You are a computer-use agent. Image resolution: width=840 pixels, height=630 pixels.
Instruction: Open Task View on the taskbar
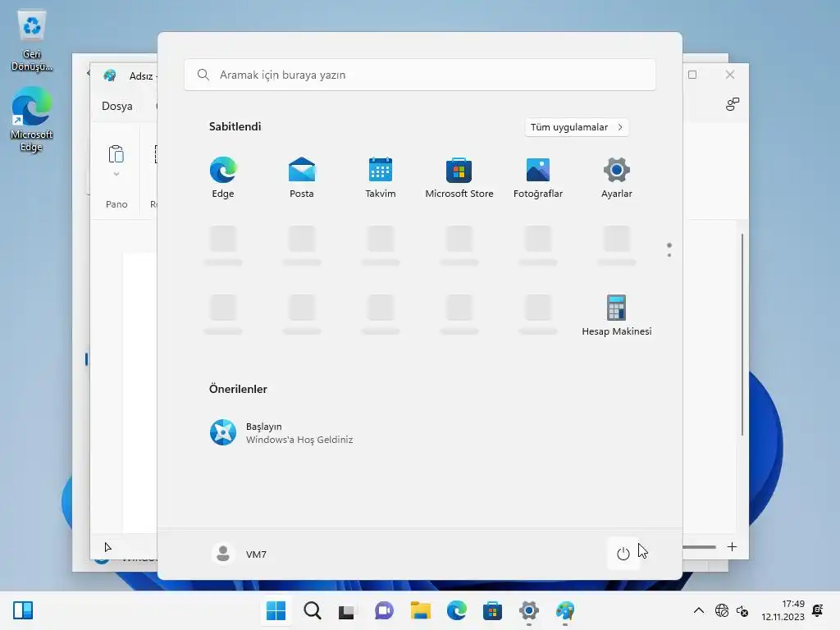[x=347, y=610]
